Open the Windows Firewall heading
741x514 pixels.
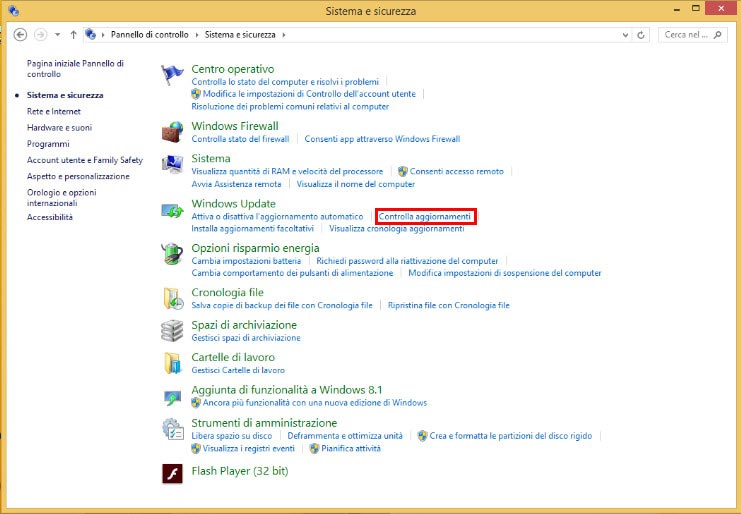pyautogui.click(x=235, y=126)
